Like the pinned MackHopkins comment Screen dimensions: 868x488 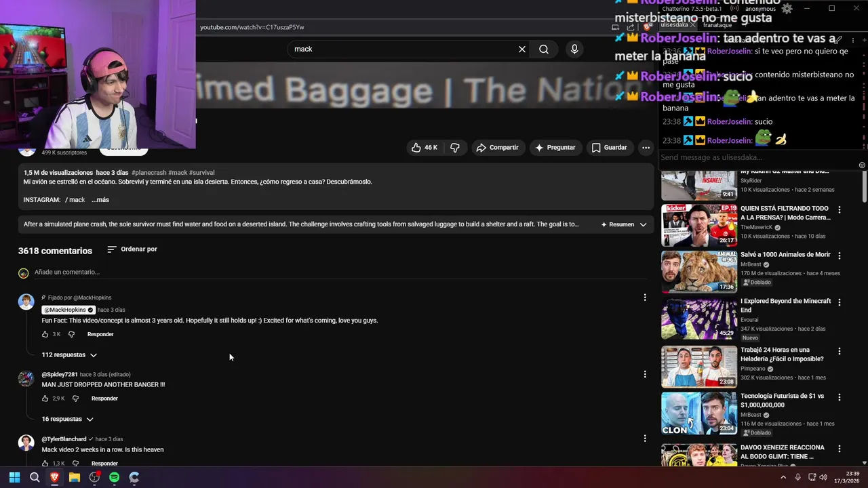(45, 334)
